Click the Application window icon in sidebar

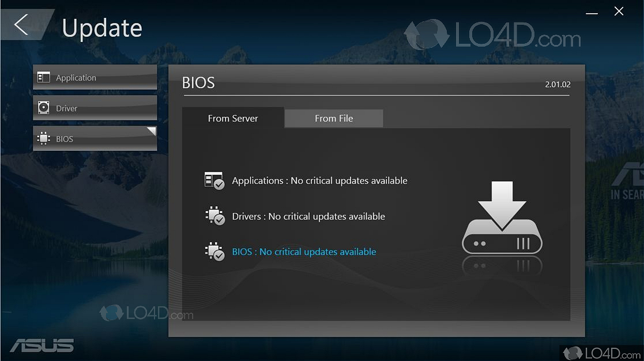pyautogui.click(x=44, y=77)
